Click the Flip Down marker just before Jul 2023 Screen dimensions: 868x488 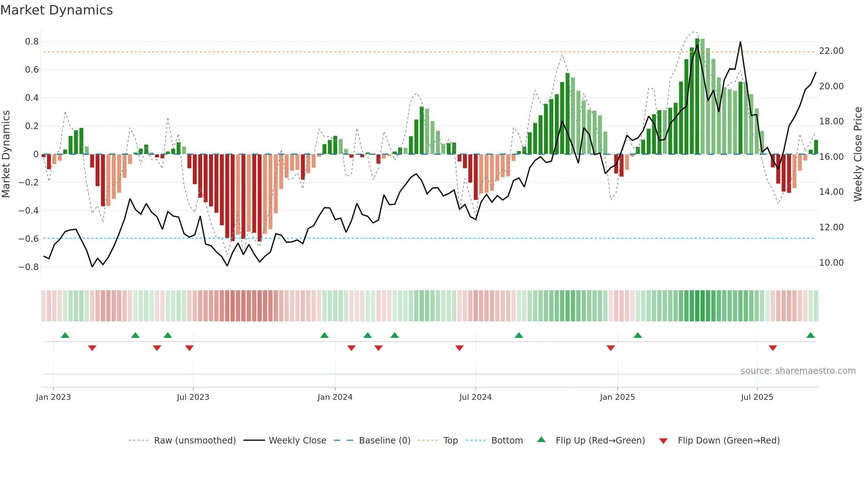pos(189,348)
